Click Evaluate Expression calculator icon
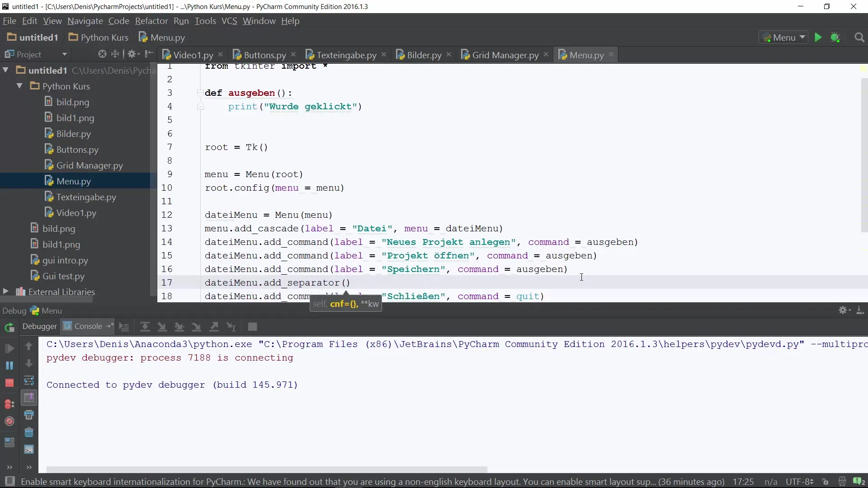Viewport: 868px width, 488px height. click(253, 327)
